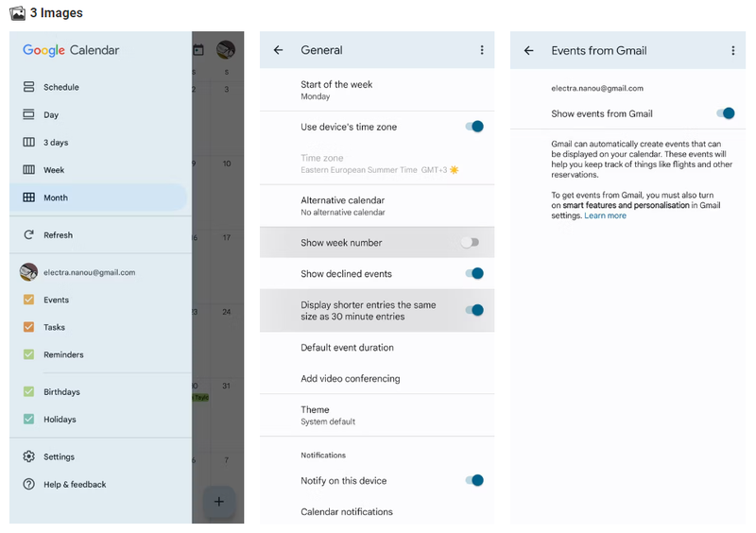
Task: Click the Notifications section header
Action: [323, 455]
